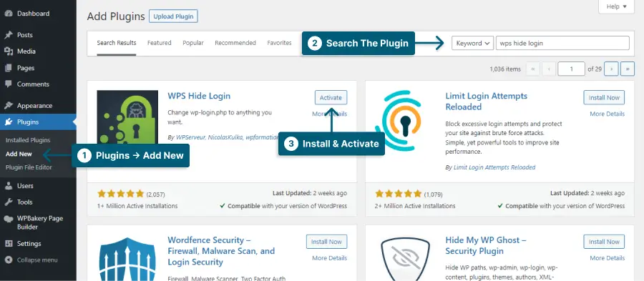This screenshot has width=644, height=281.
Task: Click WPS Hide Login star rating
Action: pos(120,194)
